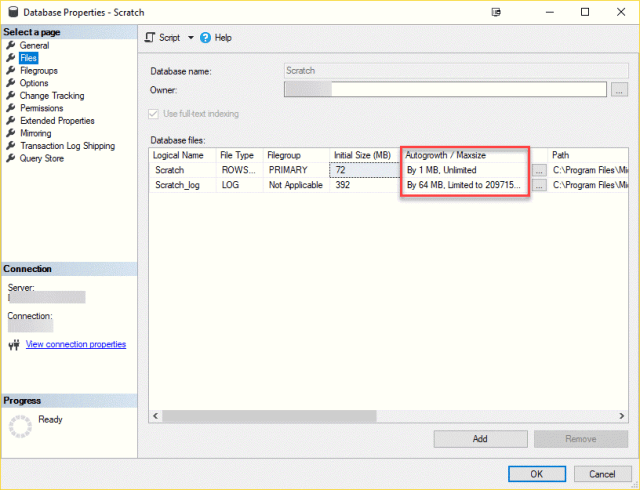640x490 pixels.
Task: Open the Mirroring page
Action: click(x=36, y=133)
